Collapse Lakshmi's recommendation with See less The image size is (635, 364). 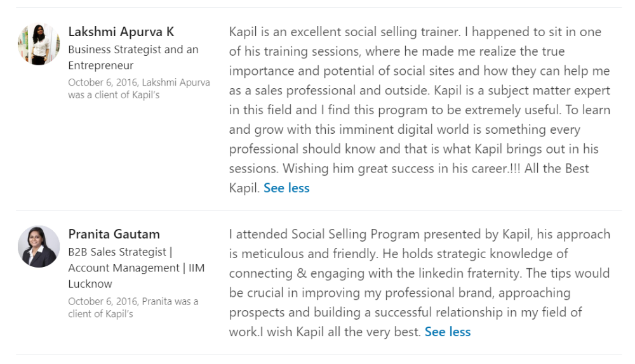(x=286, y=188)
